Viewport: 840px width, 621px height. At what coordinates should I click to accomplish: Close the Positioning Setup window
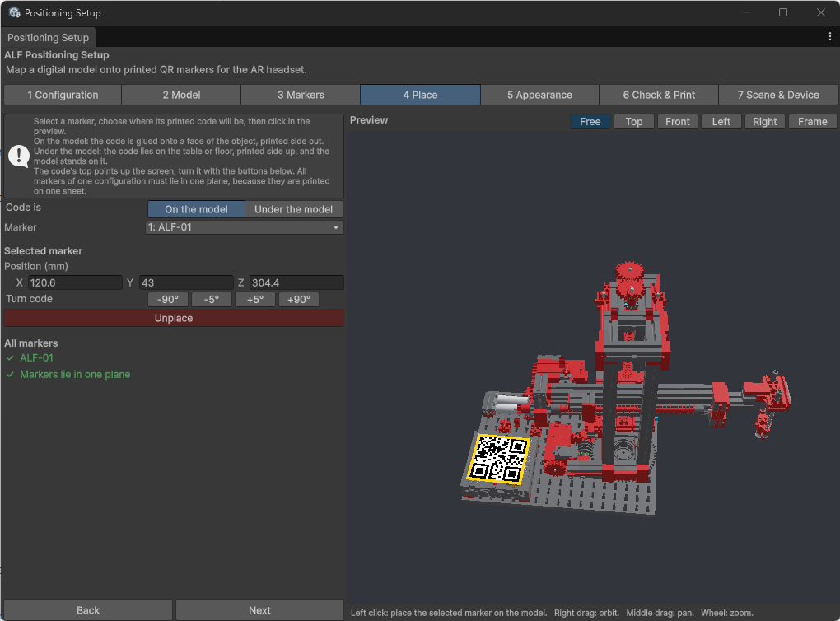pos(821,12)
